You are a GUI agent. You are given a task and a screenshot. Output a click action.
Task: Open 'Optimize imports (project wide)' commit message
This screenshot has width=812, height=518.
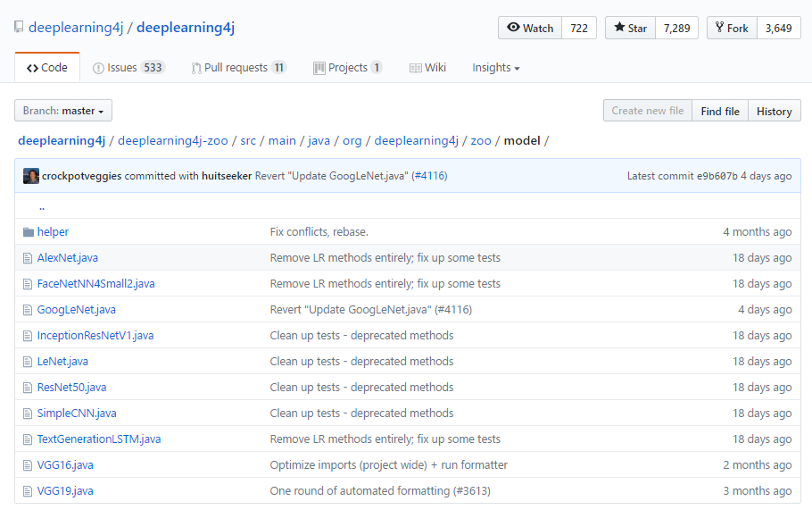[x=388, y=465]
